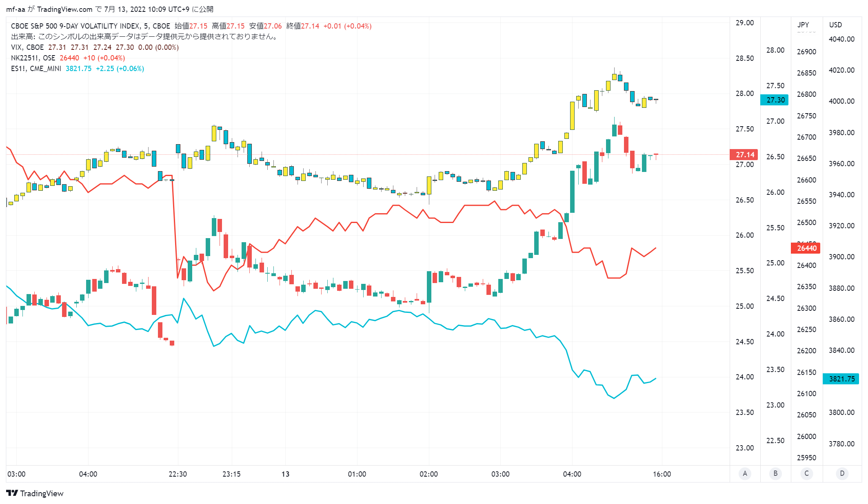Click the ES1! value 3821.75 in legend
The image size is (868, 504).
point(78,69)
